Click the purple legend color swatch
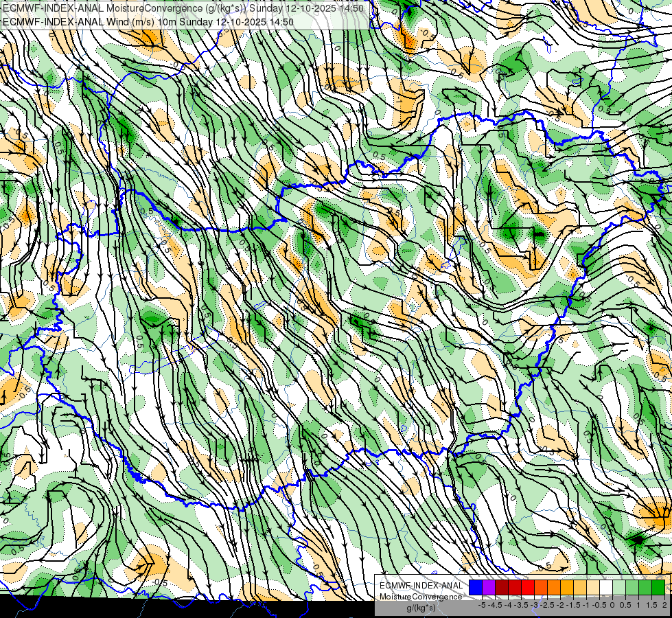 [489, 587]
